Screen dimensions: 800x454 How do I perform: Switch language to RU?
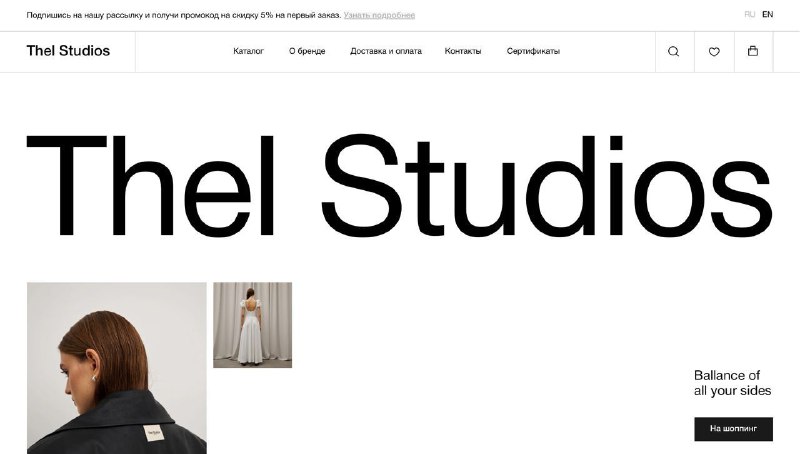(749, 14)
